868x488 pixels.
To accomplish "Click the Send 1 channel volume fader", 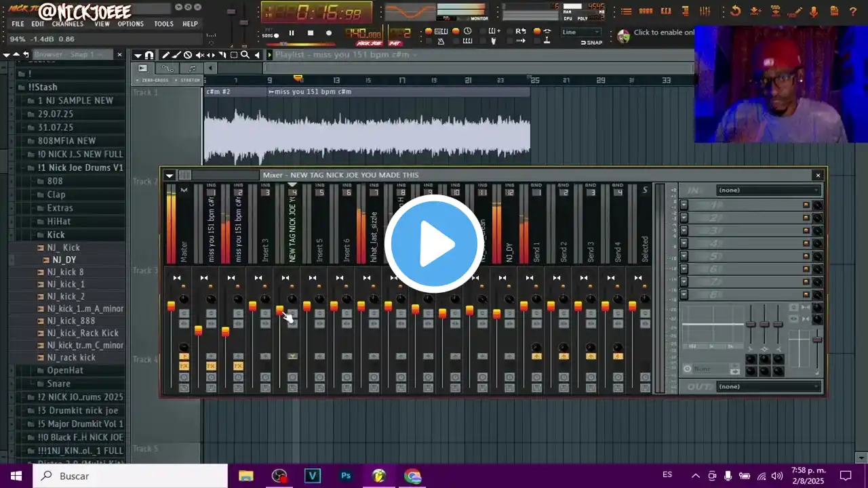I will (x=524, y=307).
